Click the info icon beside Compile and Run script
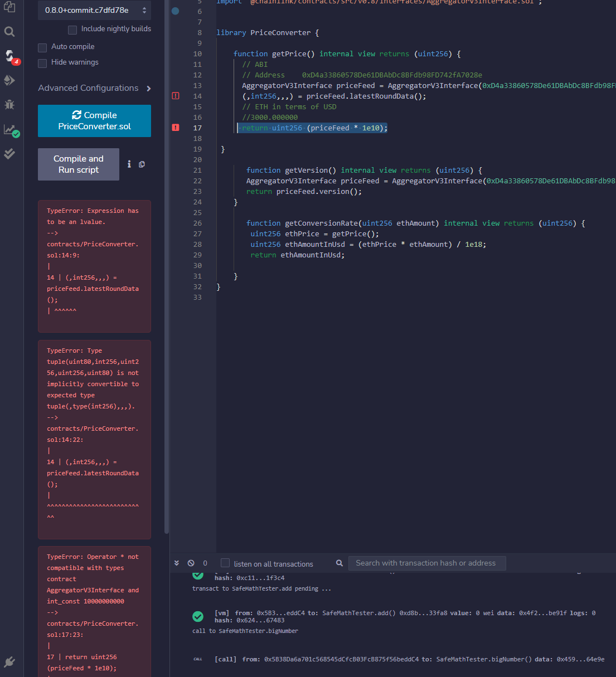This screenshot has height=677, width=616. 129,164
